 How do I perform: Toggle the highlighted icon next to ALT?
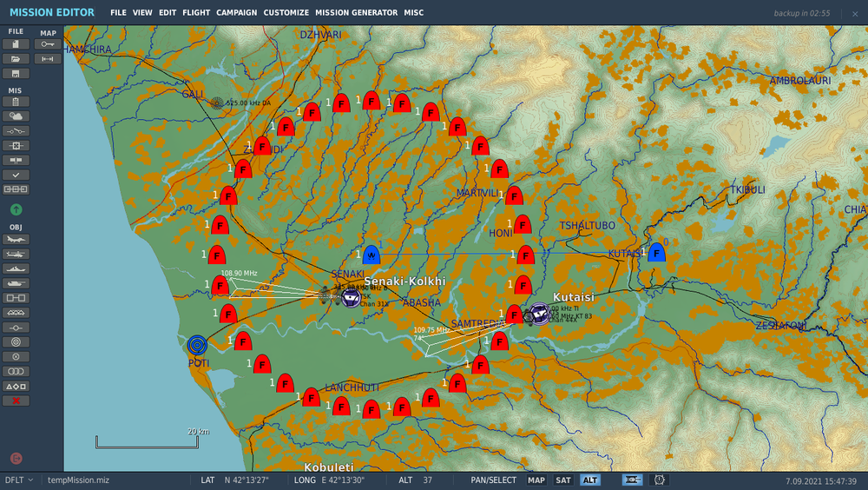(x=632, y=480)
